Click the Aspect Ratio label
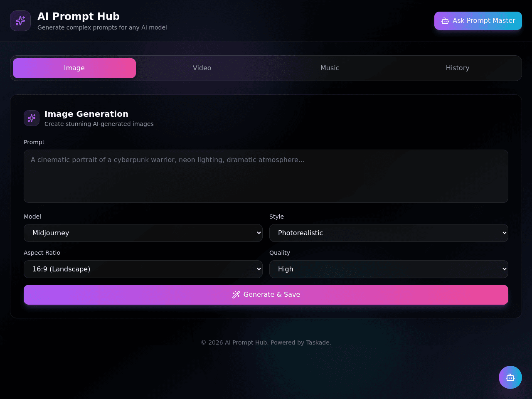 [x=42, y=253]
